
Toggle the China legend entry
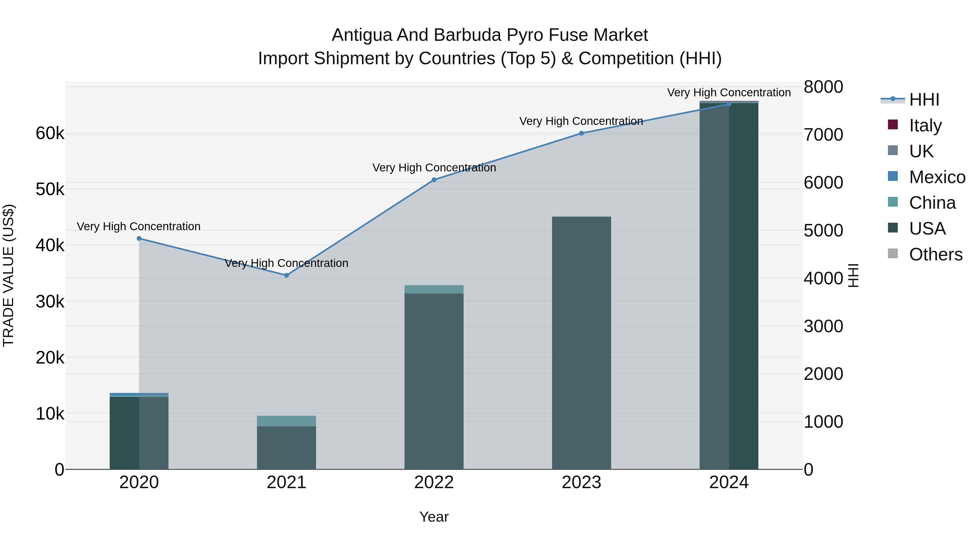[x=921, y=203]
